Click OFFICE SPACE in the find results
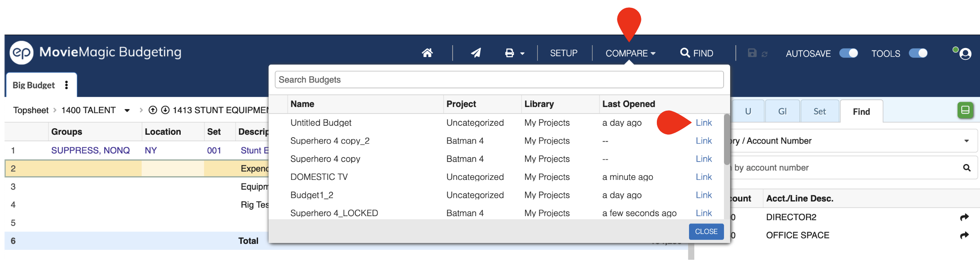The image size is (980, 267). click(797, 235)
